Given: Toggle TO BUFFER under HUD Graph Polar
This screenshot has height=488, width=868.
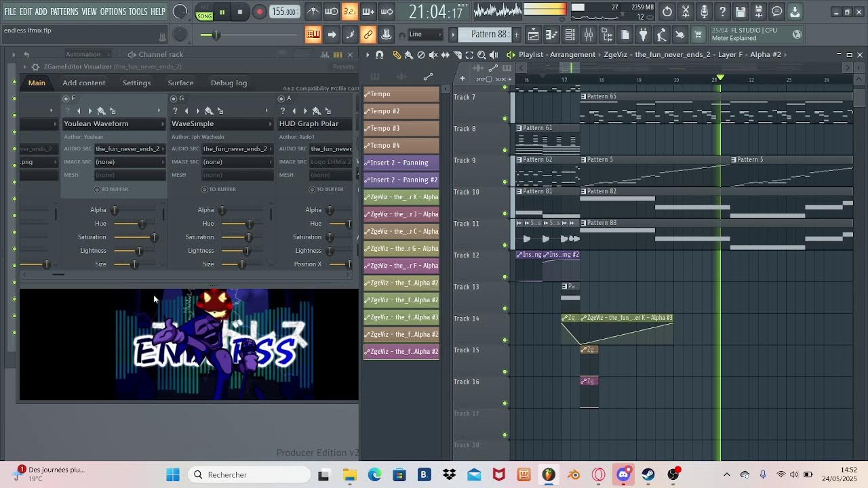Looking at the screenshot, I should 326,189.
